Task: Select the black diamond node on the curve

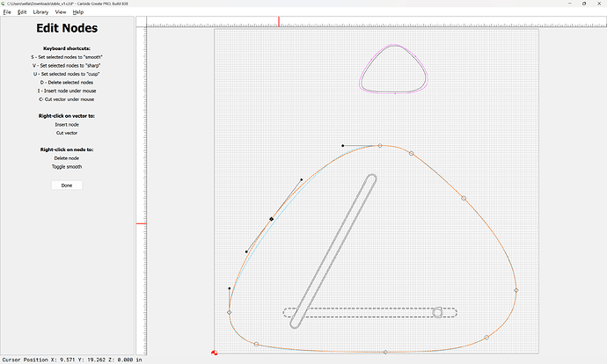Action: point(272,219)
